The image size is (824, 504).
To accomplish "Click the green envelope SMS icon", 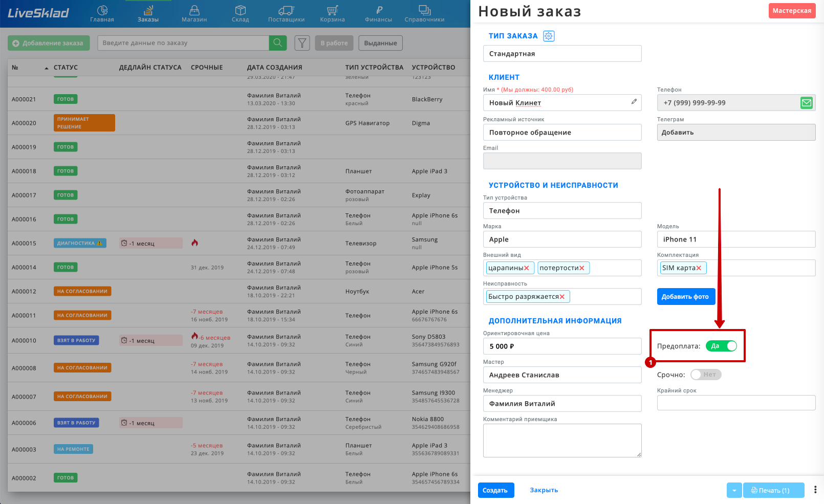I will [807, 103].
